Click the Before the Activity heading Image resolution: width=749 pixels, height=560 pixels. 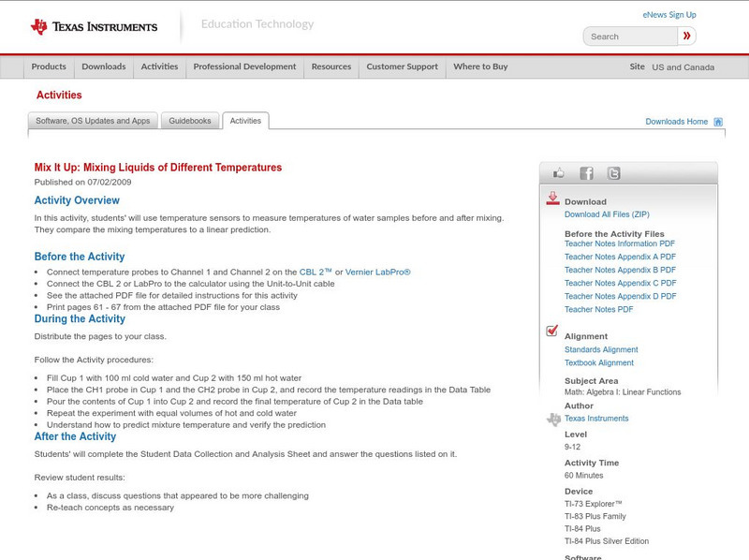coord(80,257)
